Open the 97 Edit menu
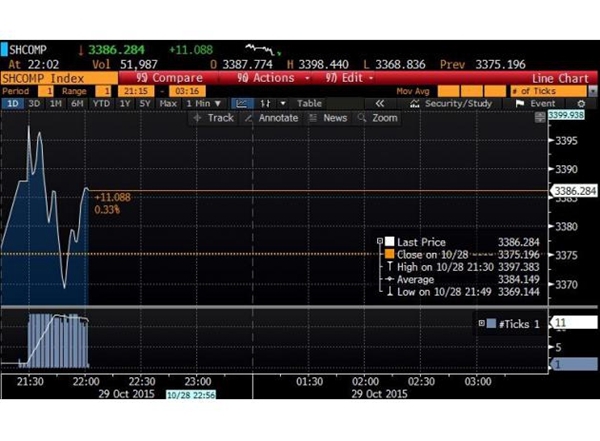Image resolution: width=600 pixels, height=441 pixels. coord(348,78)
